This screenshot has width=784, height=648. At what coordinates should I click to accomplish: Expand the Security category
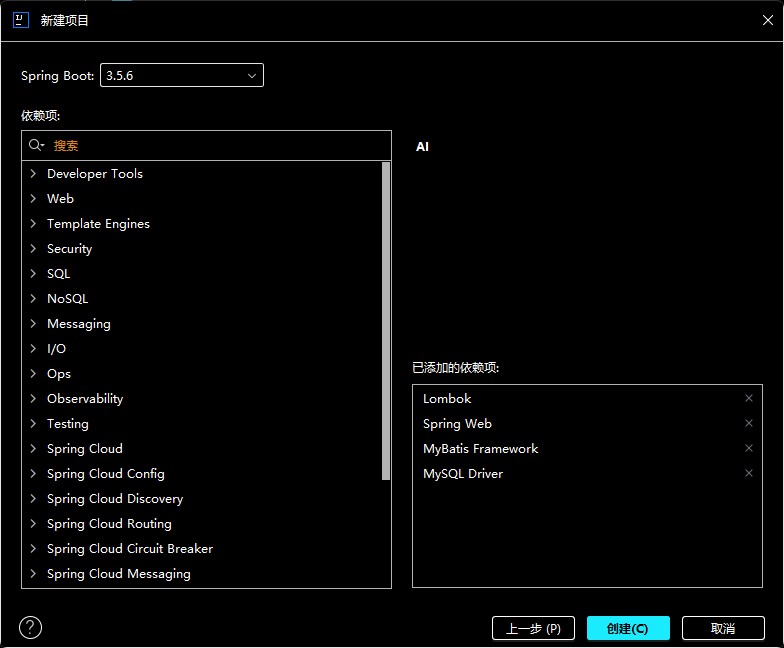tap(33, 248)
